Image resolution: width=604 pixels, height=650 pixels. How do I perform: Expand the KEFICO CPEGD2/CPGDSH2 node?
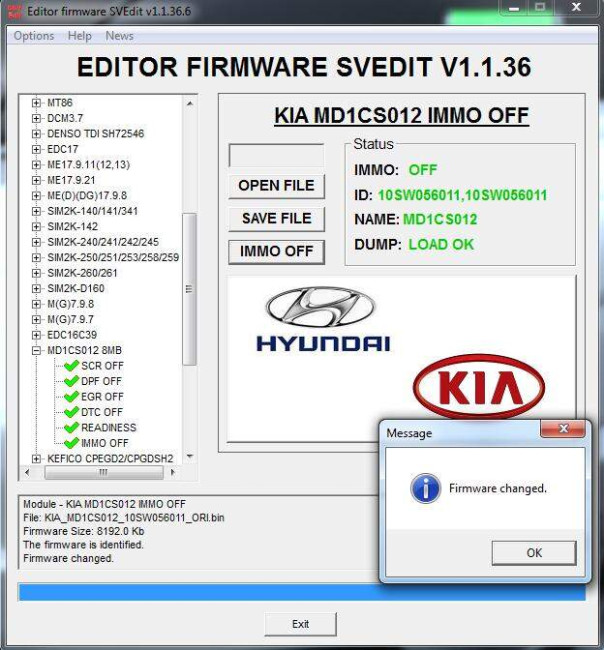(x=36, y=458)
